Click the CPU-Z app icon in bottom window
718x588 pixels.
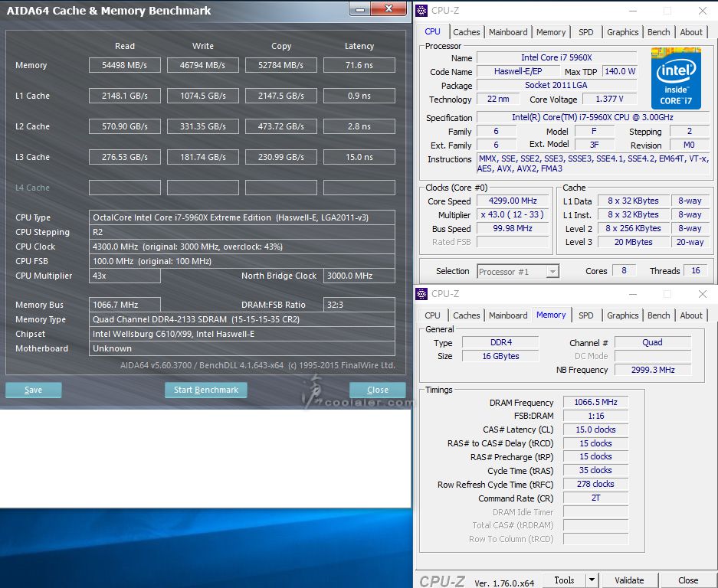pos(421,294)
